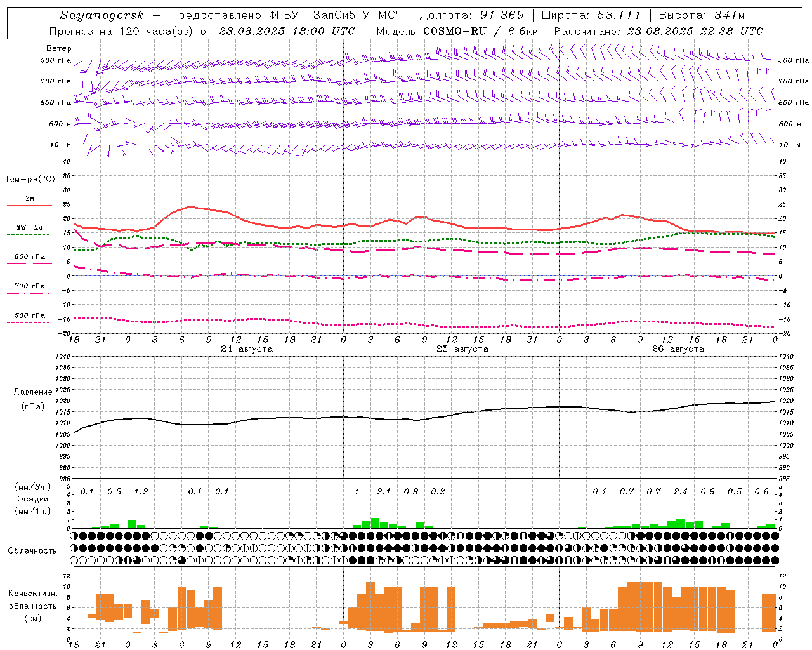The width and height of the screenshot is (812, 650).
Task: Click the (мм/3ч.) unit label
Action: (x=32, y=487)
